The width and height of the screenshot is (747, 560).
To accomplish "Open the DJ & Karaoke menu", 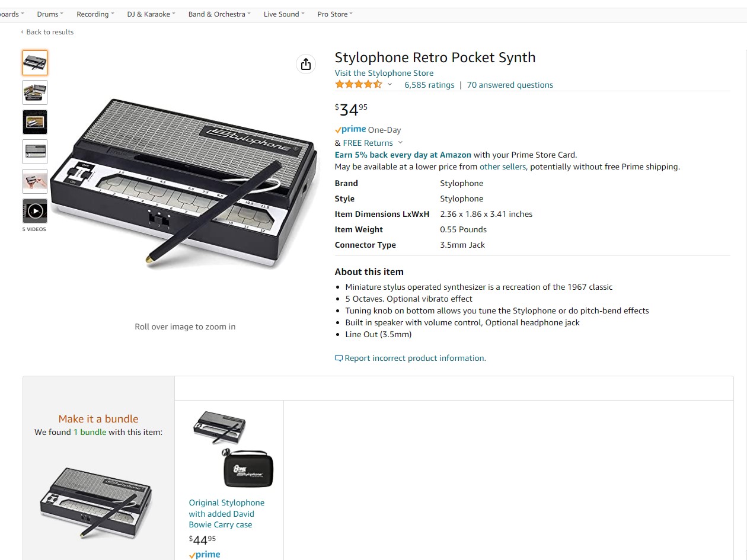I will (151, 14).
